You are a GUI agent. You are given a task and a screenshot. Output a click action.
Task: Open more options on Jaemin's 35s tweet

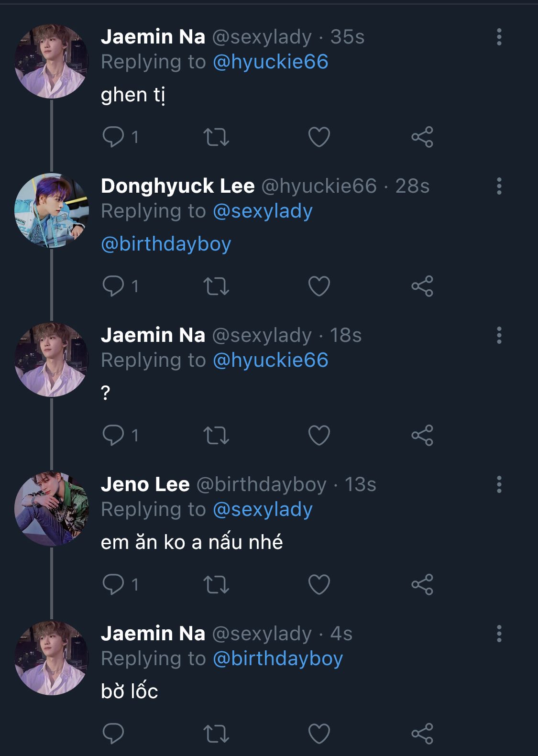click(x=499, y=37)
